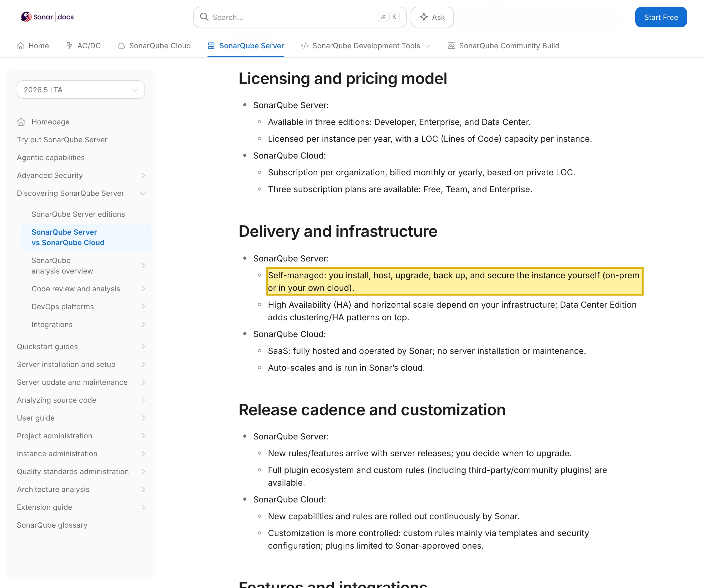Open the Agentic capabilities link
The width and height of the screenshot is (704, 588).
[x=51, y=157]
